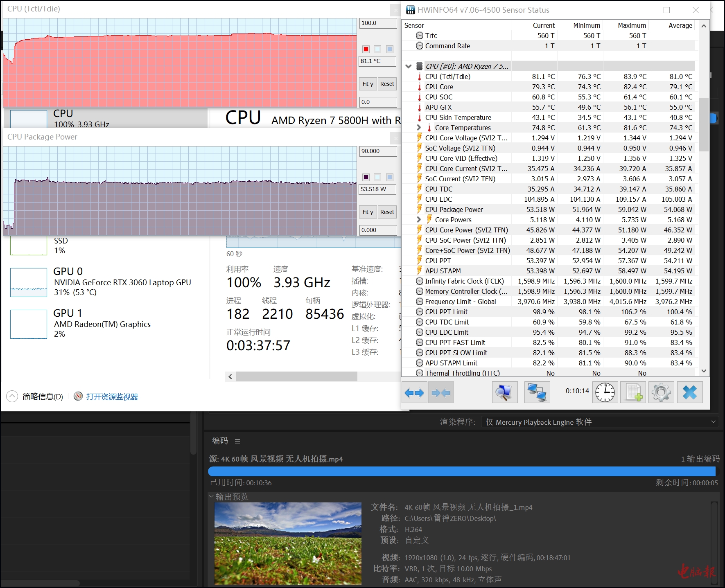Image resolution: width=725 pixels, height=588 pixels.
Task: Click the red color swatch in Tctl/Tdie graph
Action: tap(366, 49)
